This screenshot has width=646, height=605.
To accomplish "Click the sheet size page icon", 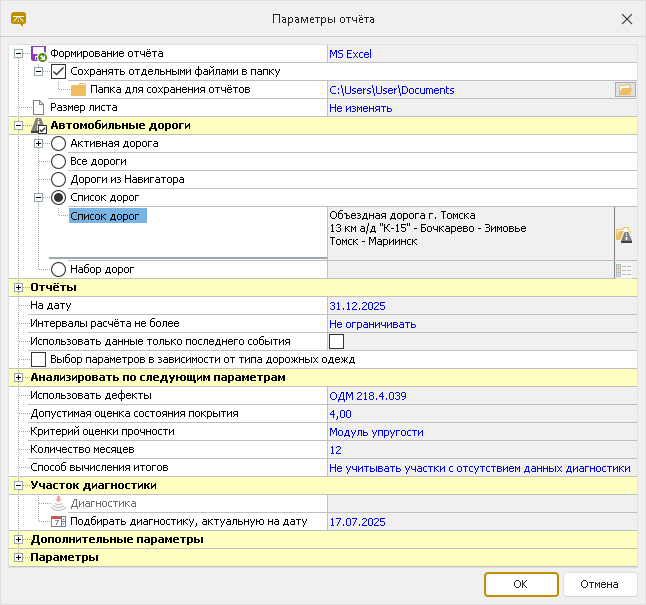I will 39,108.
